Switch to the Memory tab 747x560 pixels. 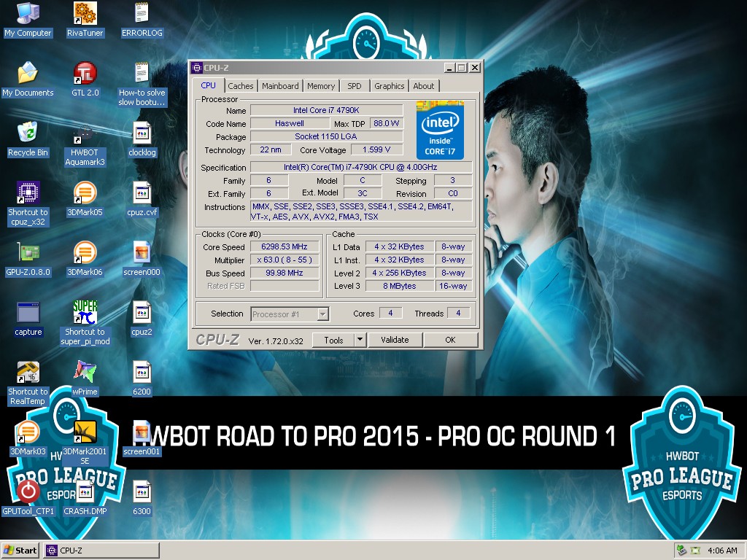pos(321,86)
